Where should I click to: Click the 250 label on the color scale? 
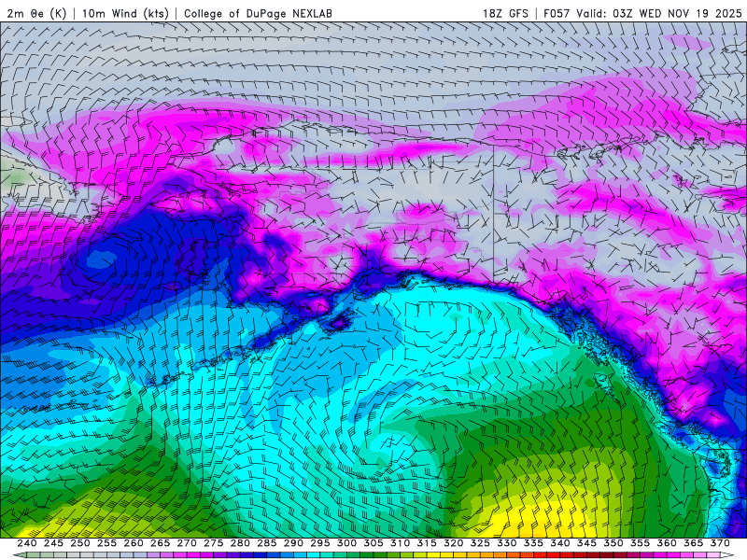click(80, 543)
